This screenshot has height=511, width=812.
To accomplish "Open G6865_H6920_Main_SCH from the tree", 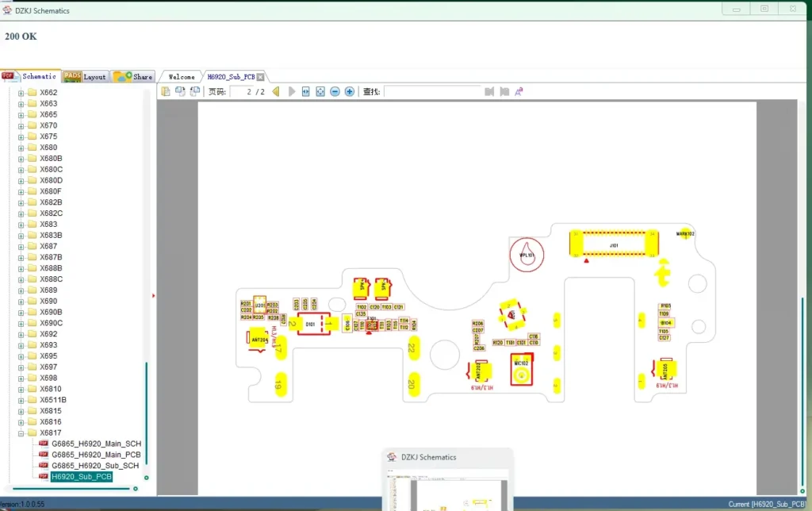I will 95,444.
